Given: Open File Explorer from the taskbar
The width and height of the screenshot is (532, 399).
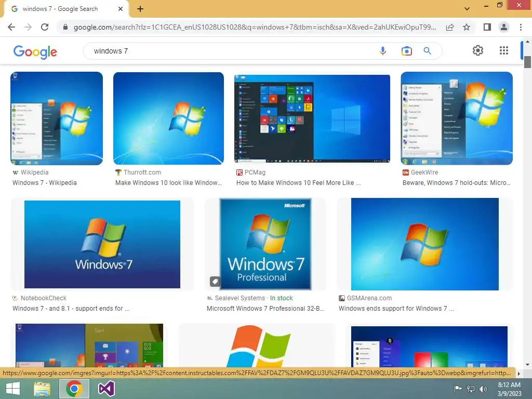Looking at the screenshot, I should [x=42, y=389].
